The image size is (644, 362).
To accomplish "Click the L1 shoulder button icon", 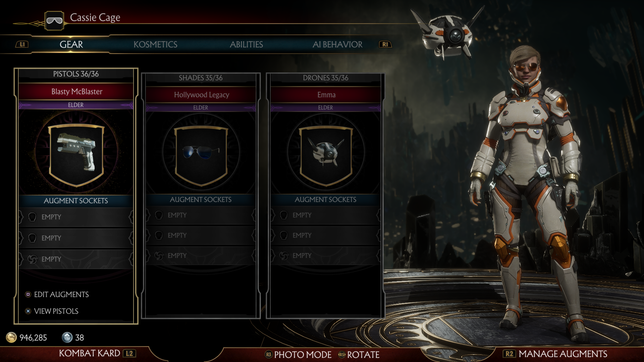I will [22, 44].
